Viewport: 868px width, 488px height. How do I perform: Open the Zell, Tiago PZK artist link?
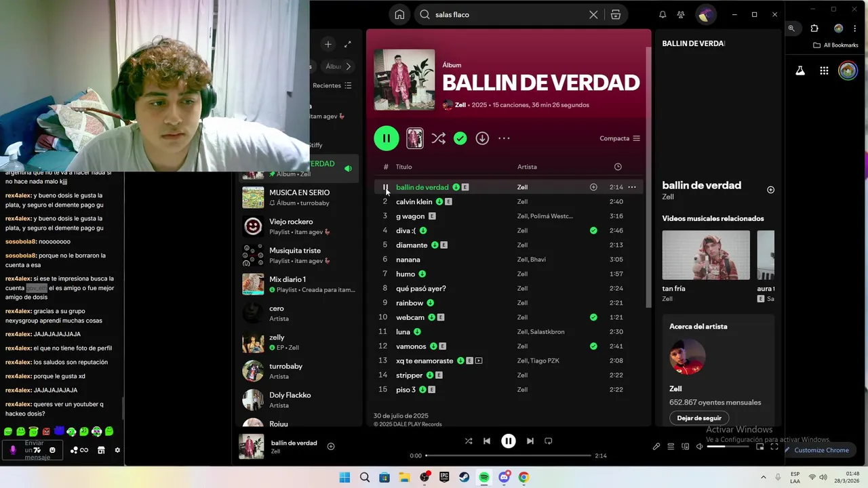[538, 361]
